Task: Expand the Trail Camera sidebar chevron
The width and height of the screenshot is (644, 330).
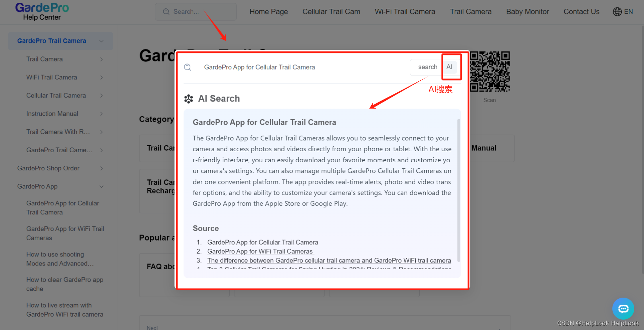Action: click(x=101, y=59)
